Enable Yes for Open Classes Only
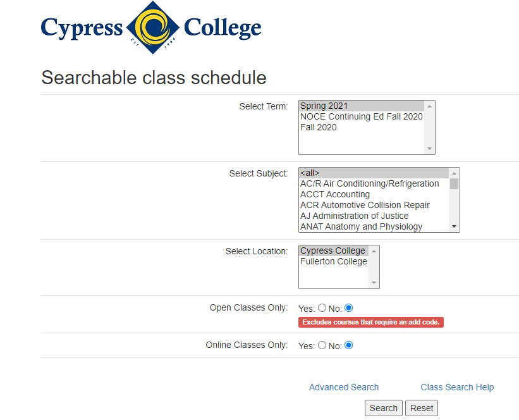The height and width of the screenshot is (420, 519). 322,308
